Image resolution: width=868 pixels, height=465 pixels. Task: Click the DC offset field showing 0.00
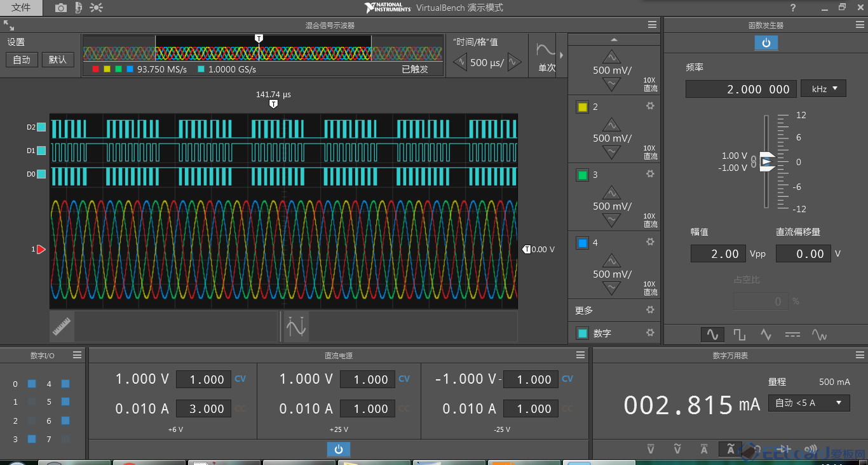[803, 253]
